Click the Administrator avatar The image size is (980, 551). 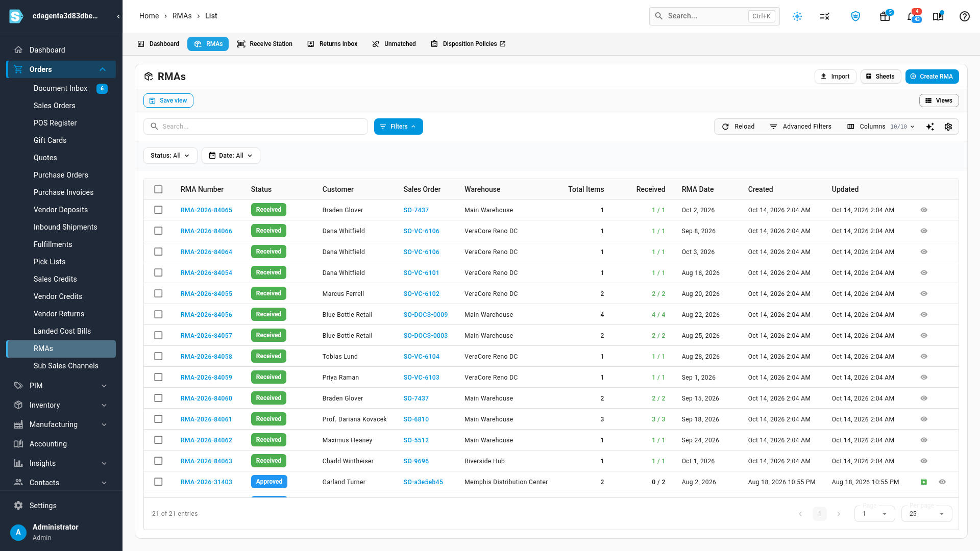point(18,532)
